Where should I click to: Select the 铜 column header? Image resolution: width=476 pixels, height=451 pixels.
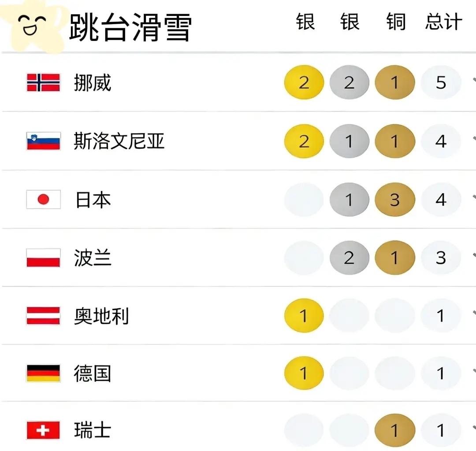(396, 22)
